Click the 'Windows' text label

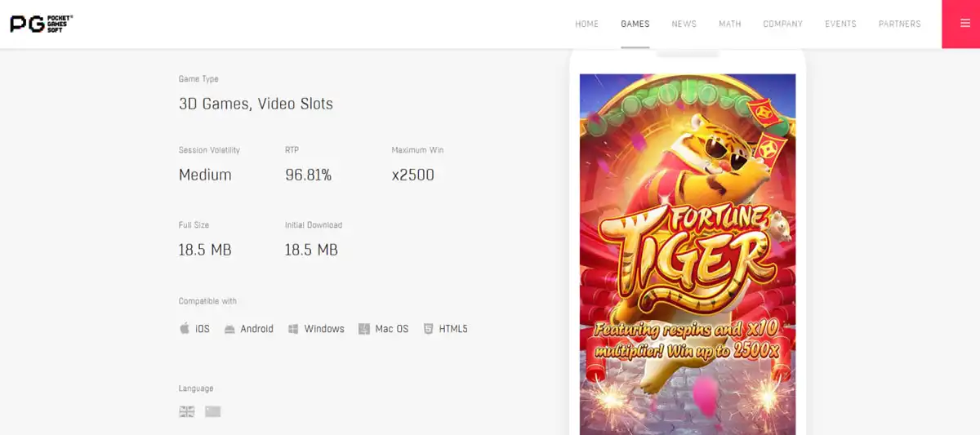pos(324,329)
